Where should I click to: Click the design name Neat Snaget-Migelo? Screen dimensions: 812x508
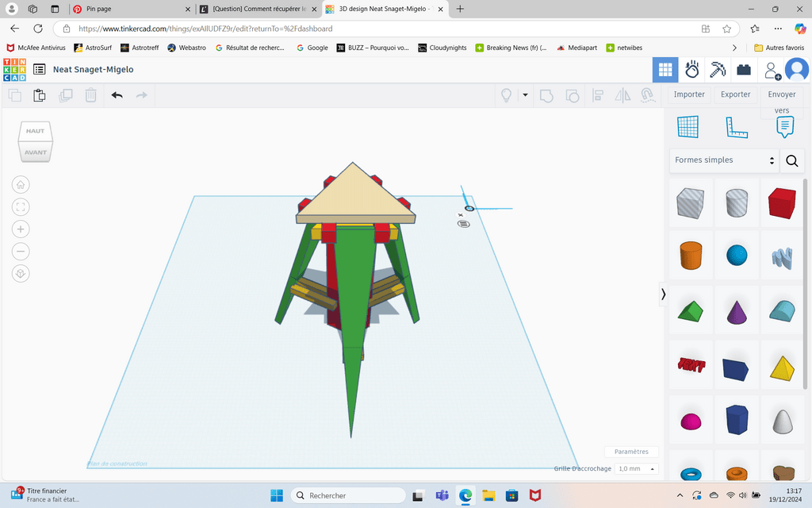[x=94, y=70]
